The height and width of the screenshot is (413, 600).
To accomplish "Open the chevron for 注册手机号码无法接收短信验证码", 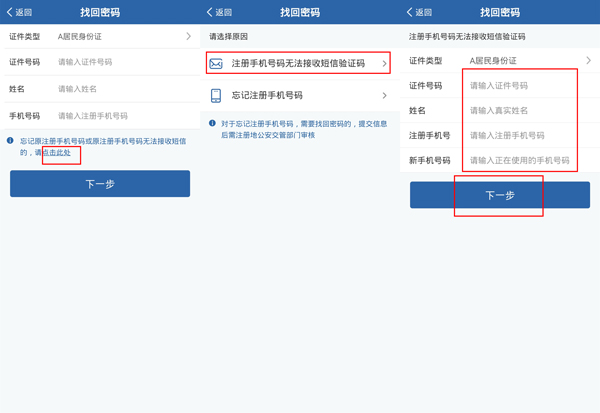I will click(384, 64).
